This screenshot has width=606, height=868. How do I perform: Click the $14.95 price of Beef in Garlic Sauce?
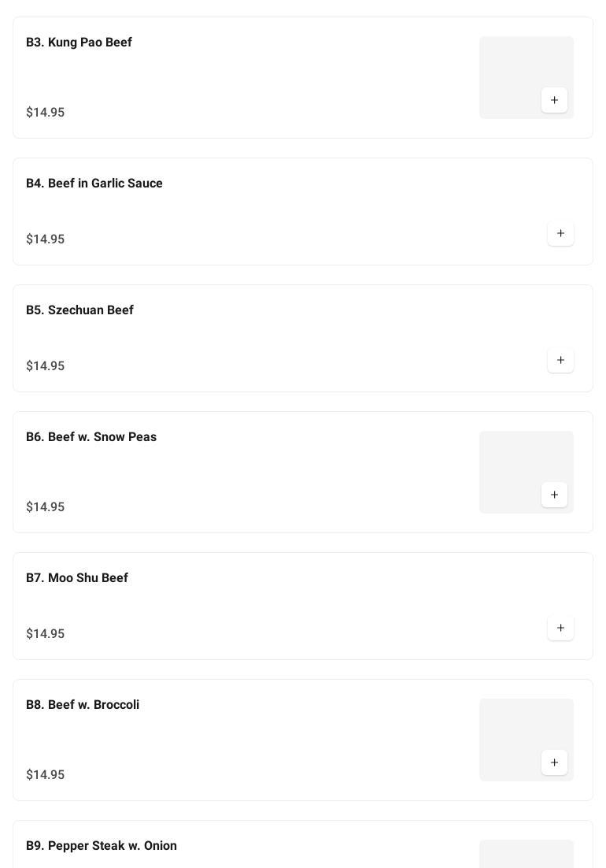coord(46,239)
